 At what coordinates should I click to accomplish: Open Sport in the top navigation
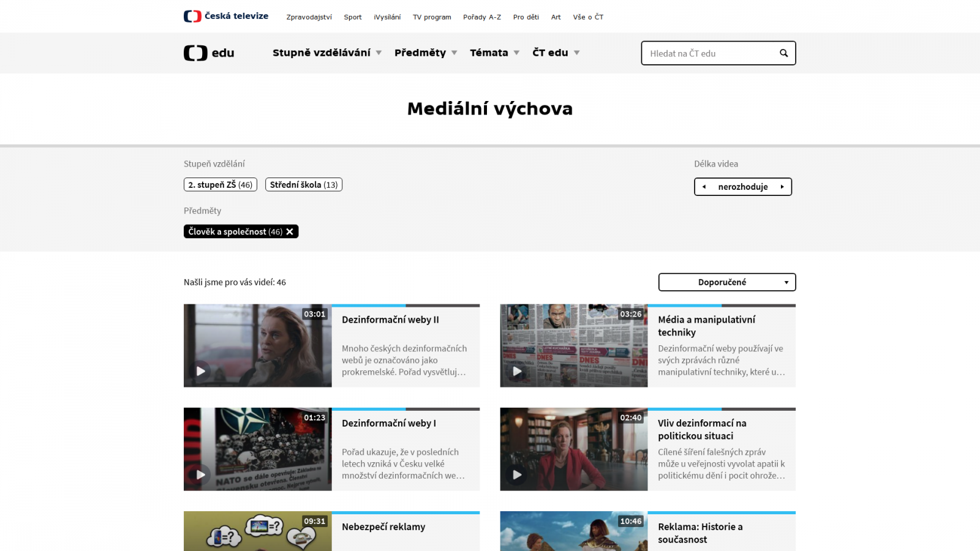tap(353, 17)
